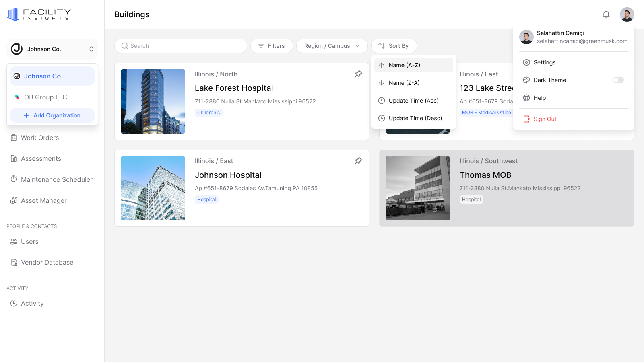Sign Out from the account menu

tap(545, 119)
